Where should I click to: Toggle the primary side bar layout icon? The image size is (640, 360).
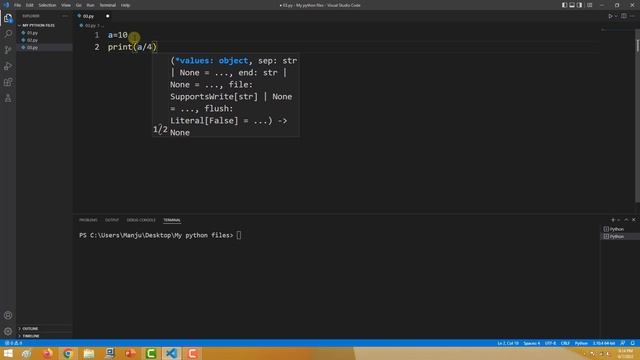click(x=564, y=5)
